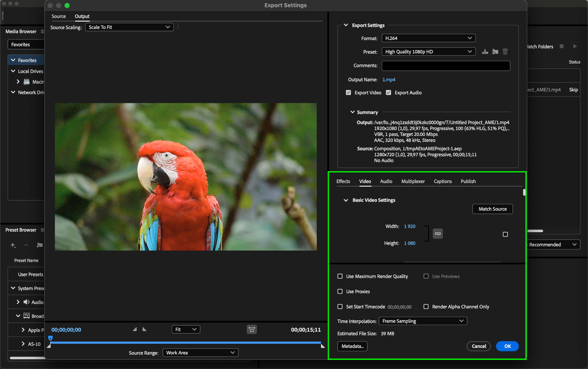Click the Set Out Point triangle
The image size is (588, 369).
pyautogui.click(x=144, y=329)
